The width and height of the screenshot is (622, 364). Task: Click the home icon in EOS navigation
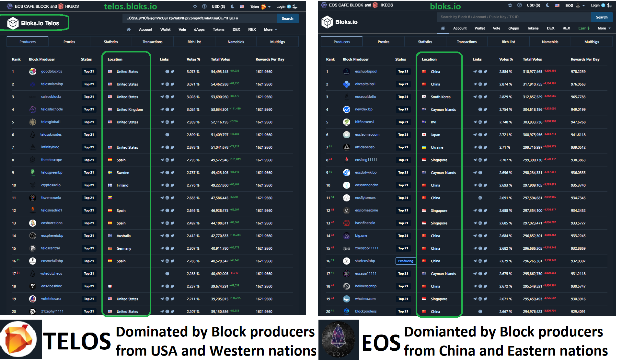point(443,28)
